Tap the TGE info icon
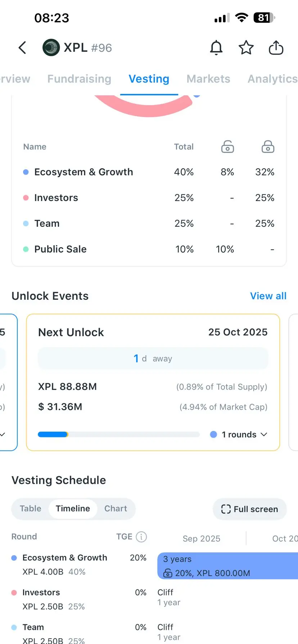Viewport: 298px width, 644px height. pyautogui.click(x=141, y=537)
